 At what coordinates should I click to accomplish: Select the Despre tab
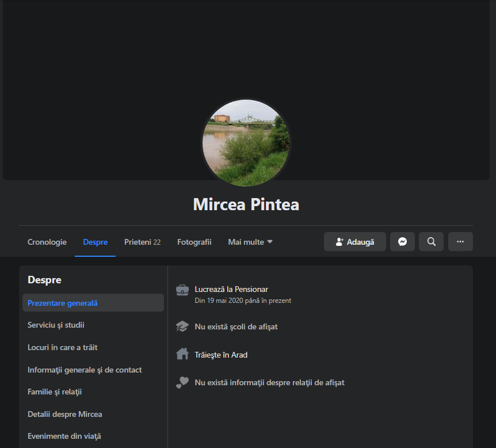[95, 242]
